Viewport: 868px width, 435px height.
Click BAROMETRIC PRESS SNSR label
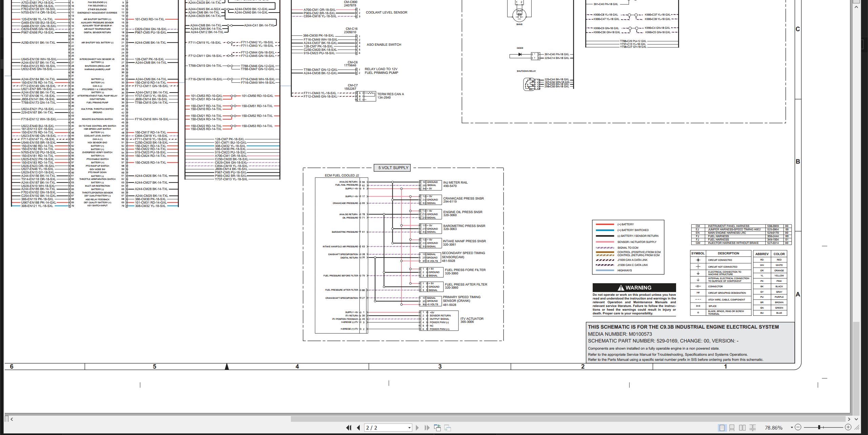(x=464, y=226)
